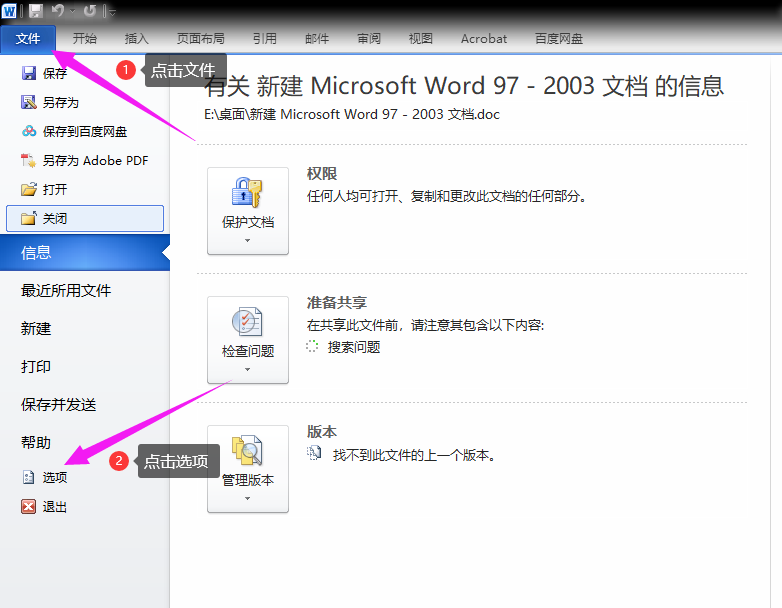The height and width of the screenshot is (608, 782).
Task: Click the red 退出 exit icon
Action: 28,507
